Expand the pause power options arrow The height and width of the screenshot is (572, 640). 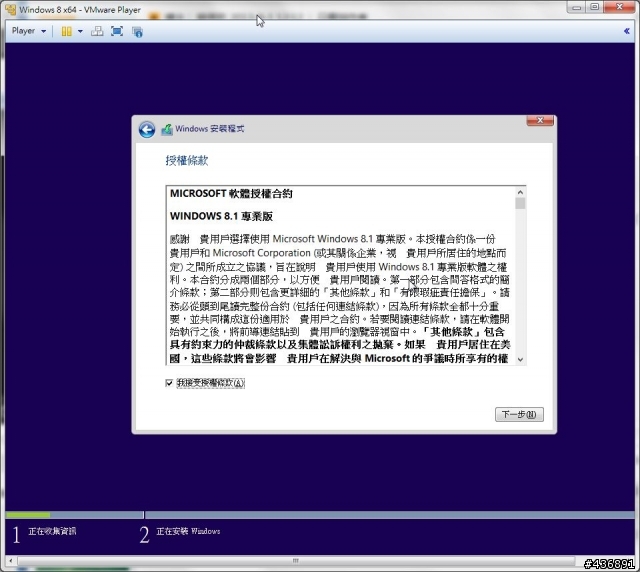80,31
